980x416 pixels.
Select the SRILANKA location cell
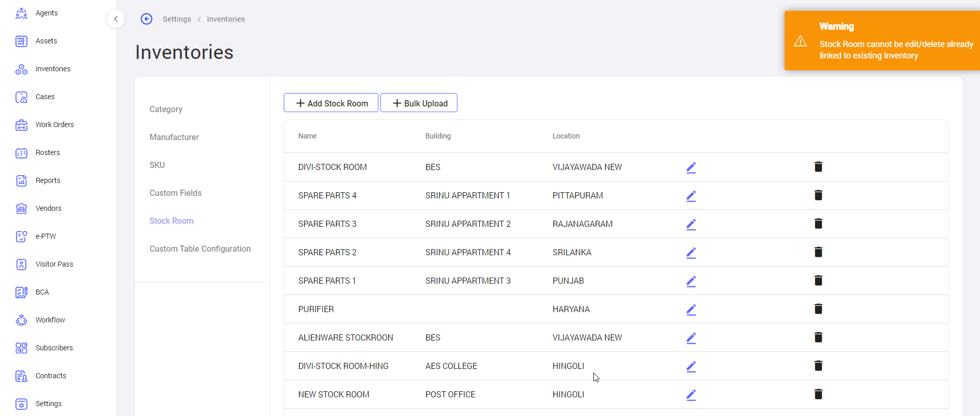[572, 252]
